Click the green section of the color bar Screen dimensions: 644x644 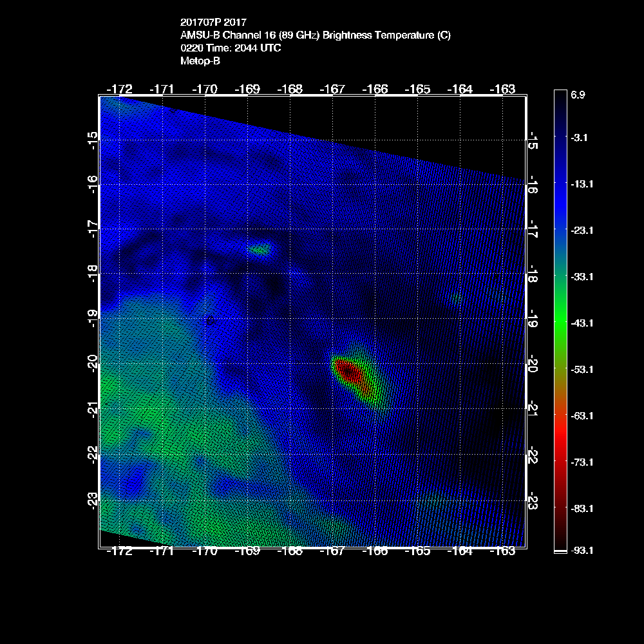point(560,322)
